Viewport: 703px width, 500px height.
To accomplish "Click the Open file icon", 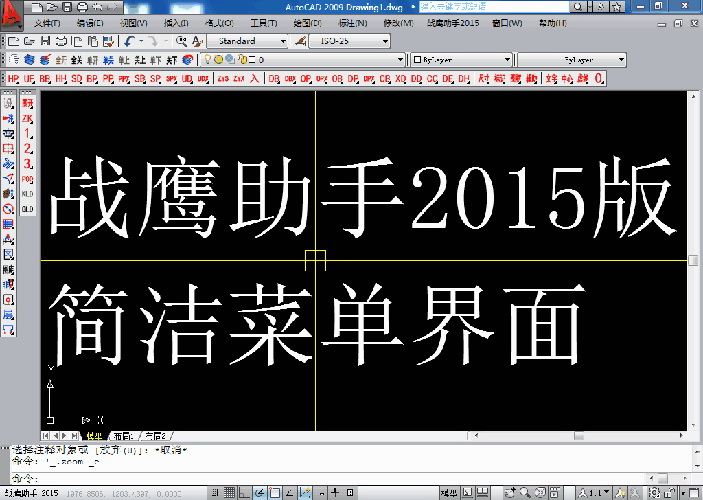I will (x=29, y=41).
